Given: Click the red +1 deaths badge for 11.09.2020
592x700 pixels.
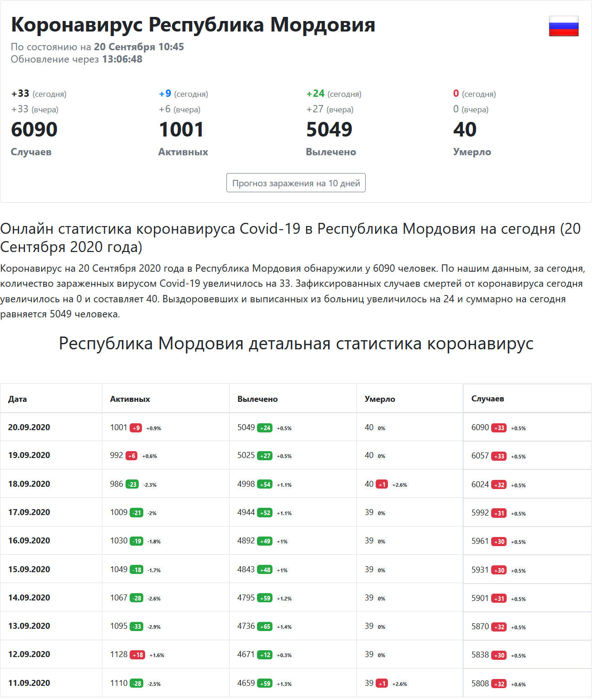Looking at the screenshot, I should pyautogui.click(x=382, y=684).
